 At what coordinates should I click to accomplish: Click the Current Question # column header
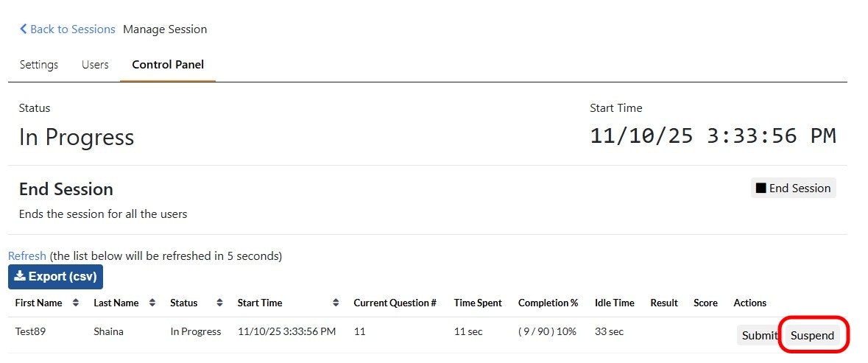[395, 303]
